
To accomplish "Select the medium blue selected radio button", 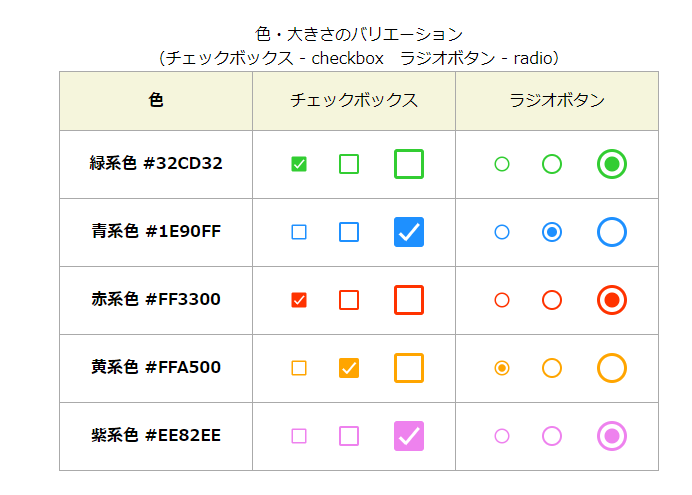I will coord(552,232).
